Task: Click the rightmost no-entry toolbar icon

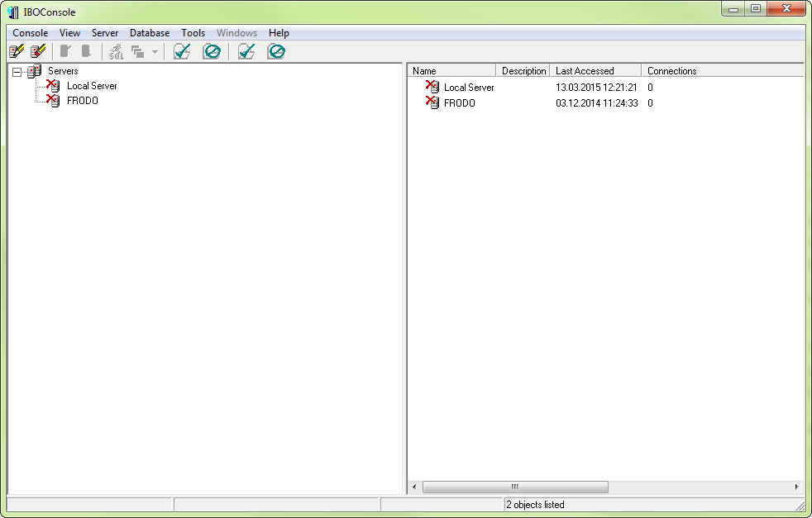Action: 276,51
